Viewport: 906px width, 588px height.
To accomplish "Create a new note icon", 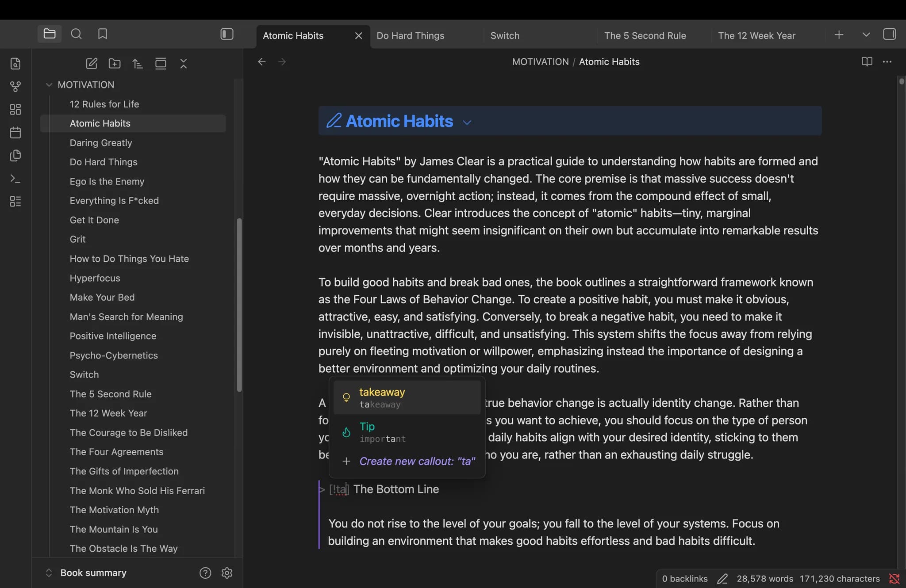I will tap(92, 64).
